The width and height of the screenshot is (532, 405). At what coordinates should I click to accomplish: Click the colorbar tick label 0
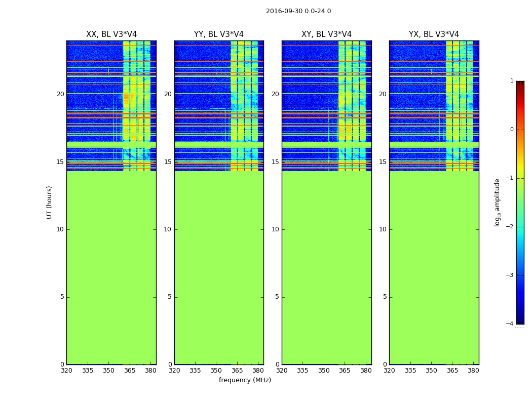[511, 130]
